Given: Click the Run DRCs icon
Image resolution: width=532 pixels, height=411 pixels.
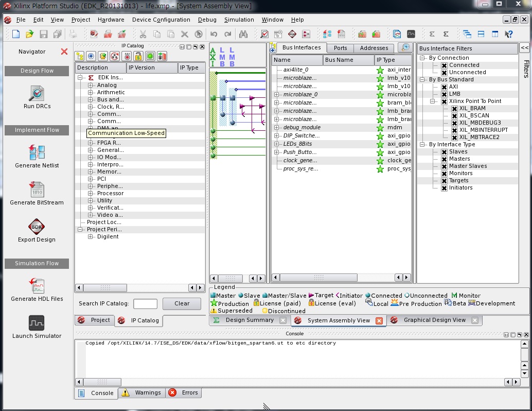Looking at the screenshot, I should 37,93.
